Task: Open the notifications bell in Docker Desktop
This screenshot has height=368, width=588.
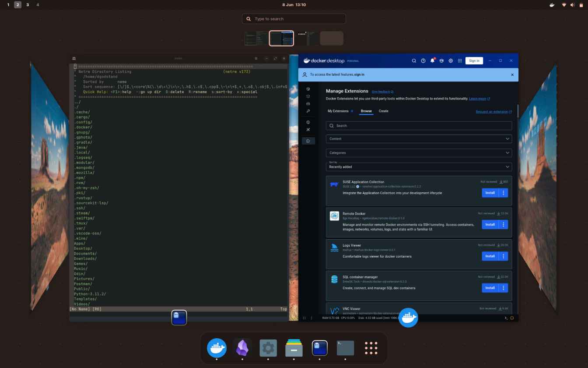Action: pos(432,61)
